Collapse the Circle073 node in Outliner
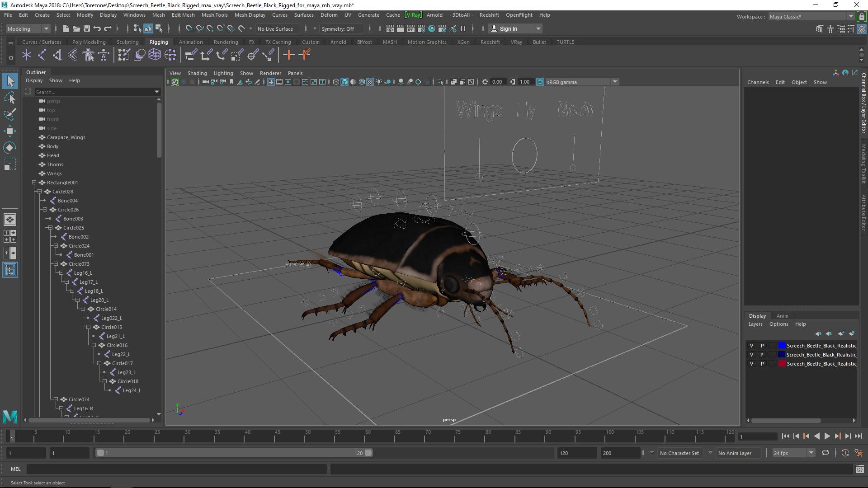This screenshot has height=488, width=868. coord(56,264)
